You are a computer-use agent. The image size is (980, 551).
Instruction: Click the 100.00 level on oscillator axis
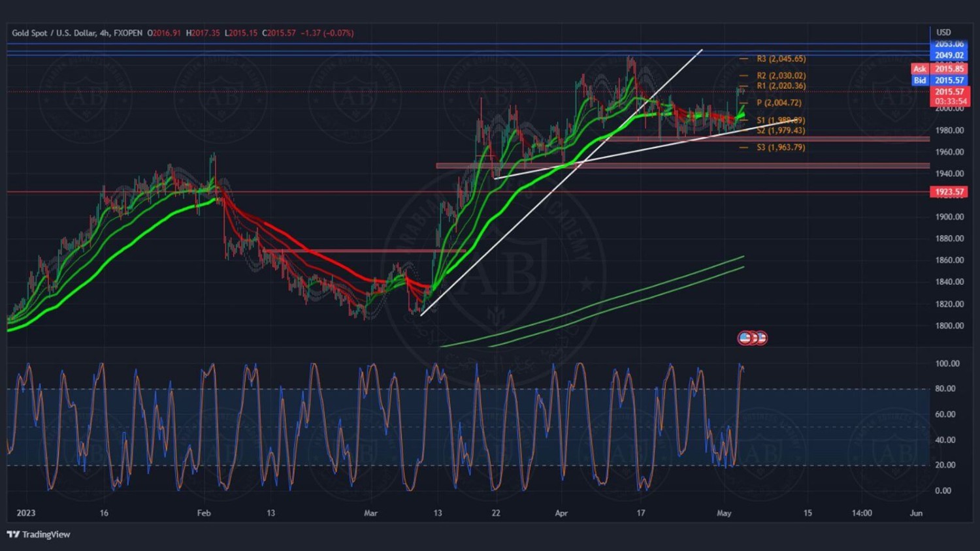click(947, 364)
